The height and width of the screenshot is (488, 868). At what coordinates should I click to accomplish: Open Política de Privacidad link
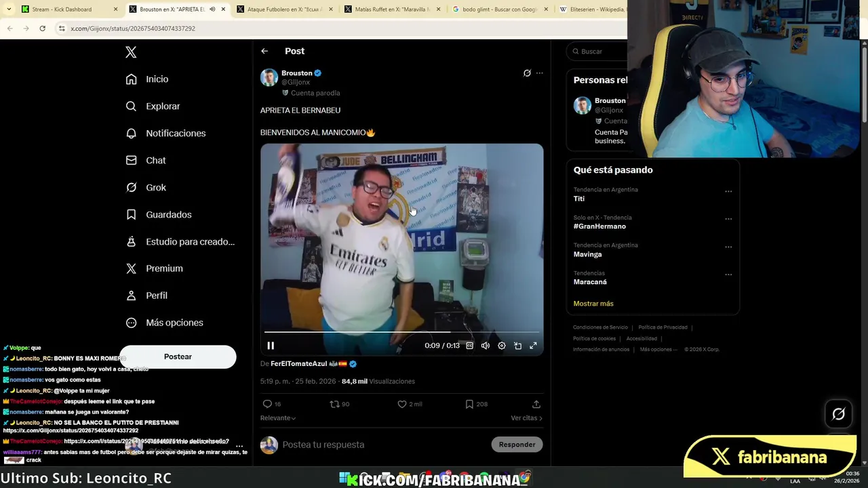point(663,327)
